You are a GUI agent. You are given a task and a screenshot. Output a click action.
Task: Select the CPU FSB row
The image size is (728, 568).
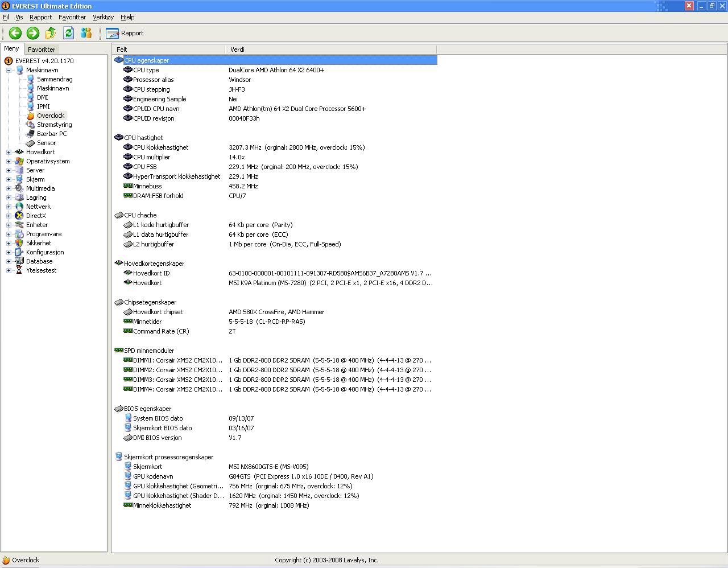click(275, 167)
